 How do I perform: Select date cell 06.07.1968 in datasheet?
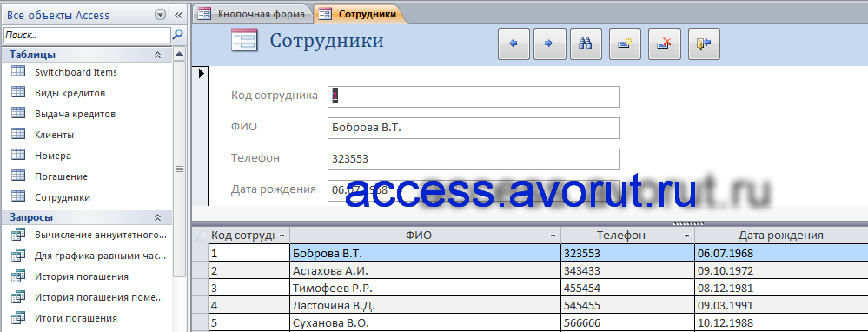781,254
